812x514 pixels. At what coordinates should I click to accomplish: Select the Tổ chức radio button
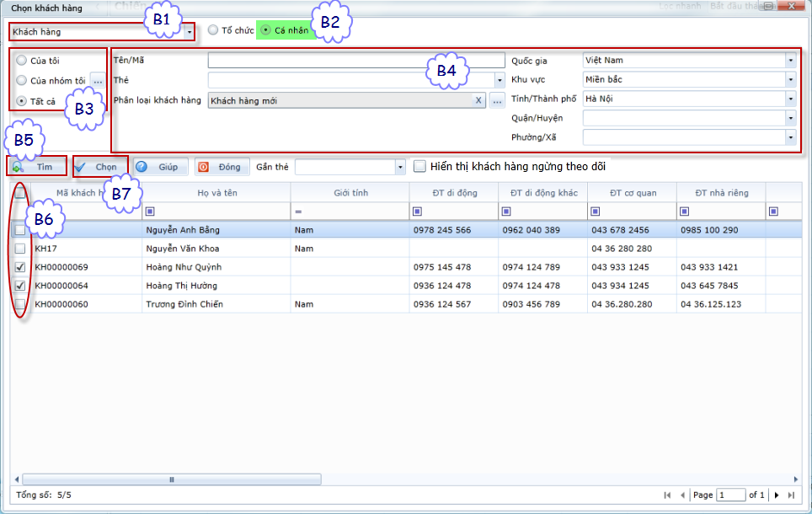click(x=213, y=30)
